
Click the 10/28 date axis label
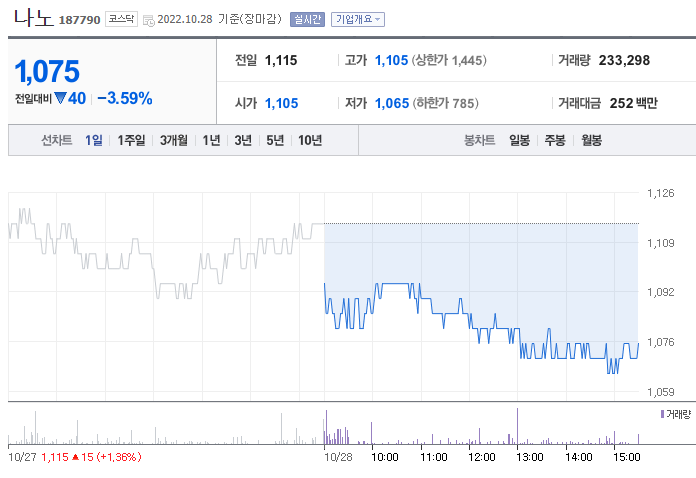[338, 457]
